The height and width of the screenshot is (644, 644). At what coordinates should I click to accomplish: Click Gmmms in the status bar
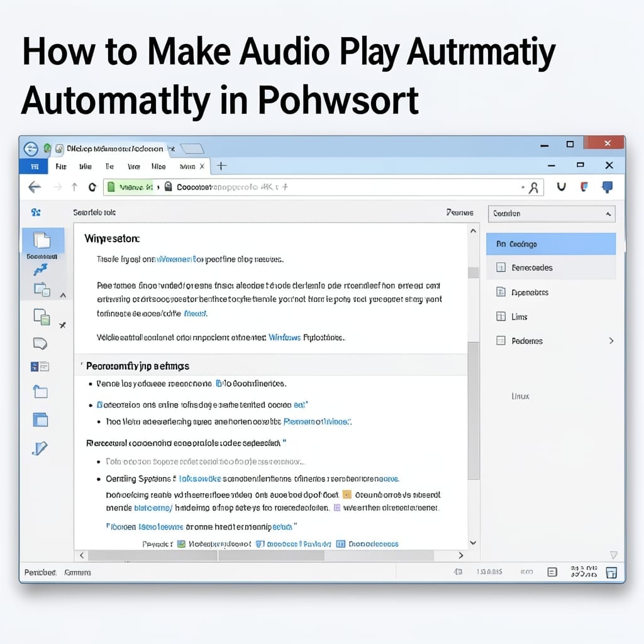click(77, 572)
